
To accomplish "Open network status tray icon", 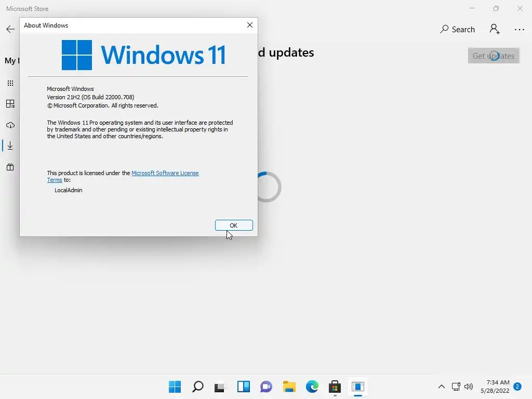I will 456,387.
